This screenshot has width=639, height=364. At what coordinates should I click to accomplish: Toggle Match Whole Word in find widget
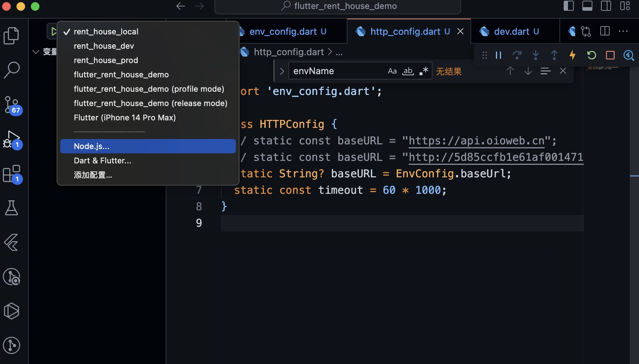(408, 71)
